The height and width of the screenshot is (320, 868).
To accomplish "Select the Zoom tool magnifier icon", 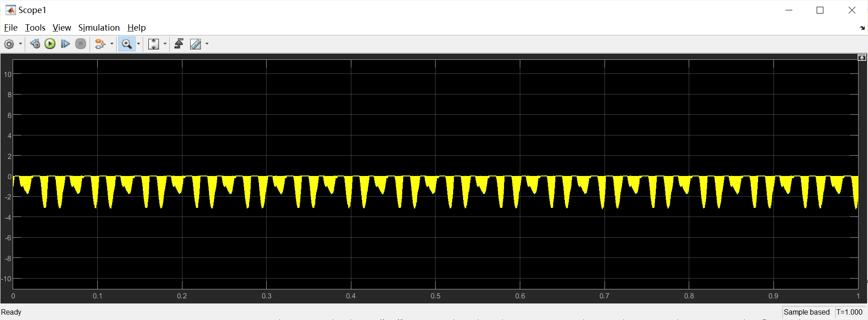I will pyautogui.click(x=127, y=44).
